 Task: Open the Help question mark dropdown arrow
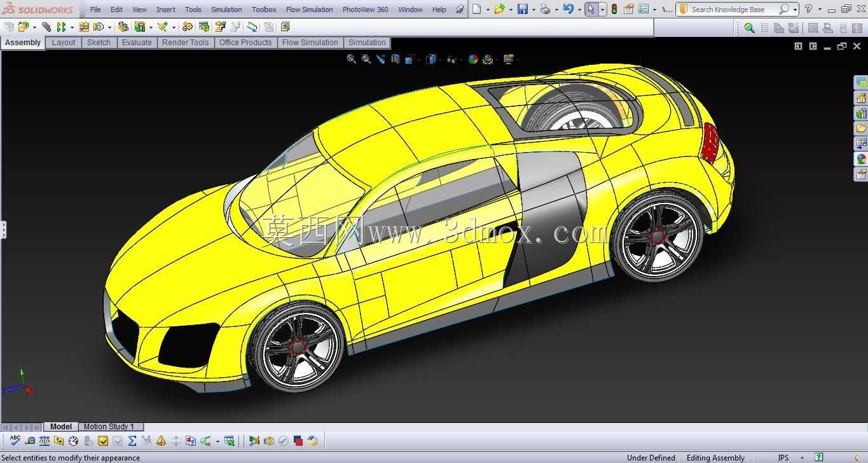point(820,10)
